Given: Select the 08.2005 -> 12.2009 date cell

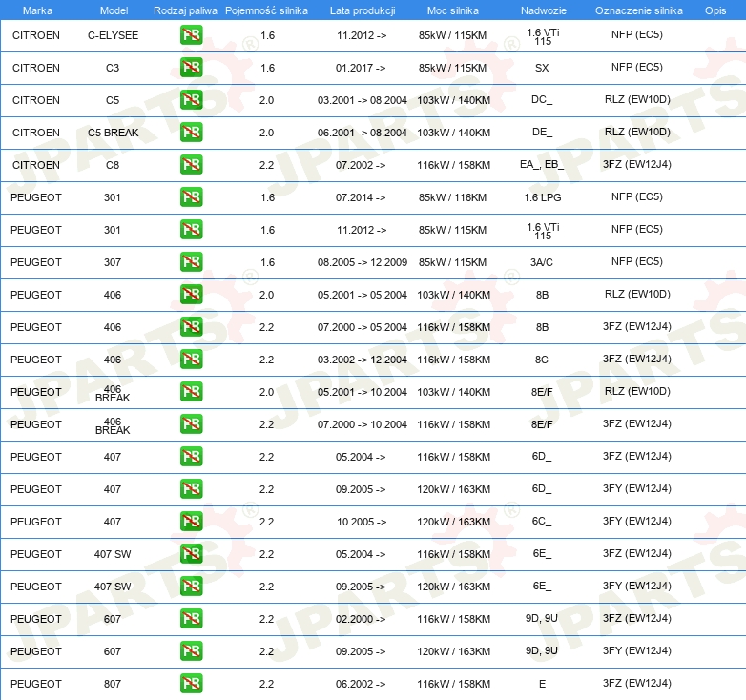Looking at the screenshot, I should (363, 262).
